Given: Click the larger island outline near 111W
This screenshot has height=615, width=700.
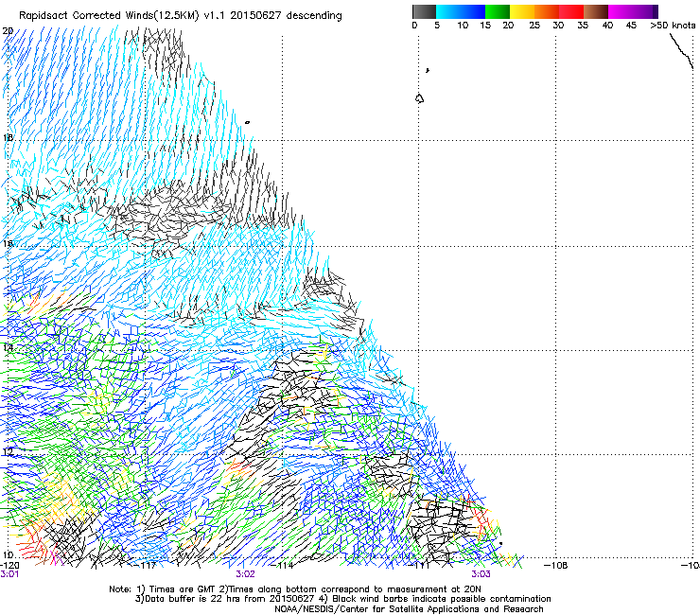Looking at the screenshot, I should (419, 98).
